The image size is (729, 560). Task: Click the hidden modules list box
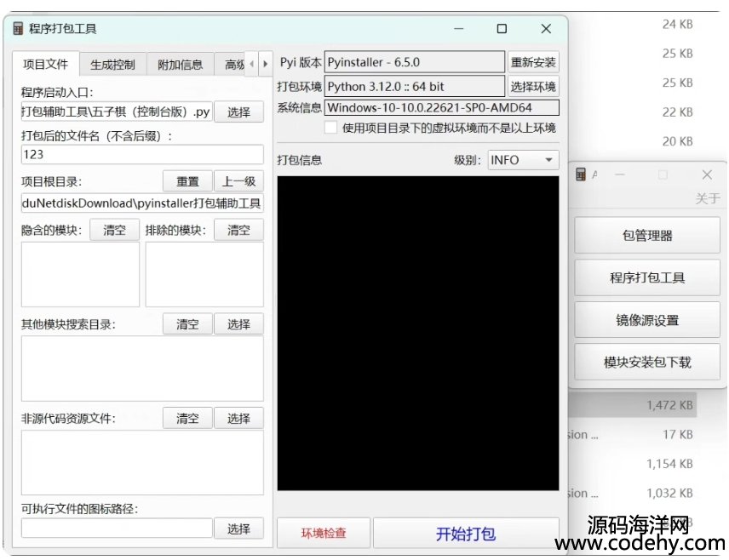(80, 274)
